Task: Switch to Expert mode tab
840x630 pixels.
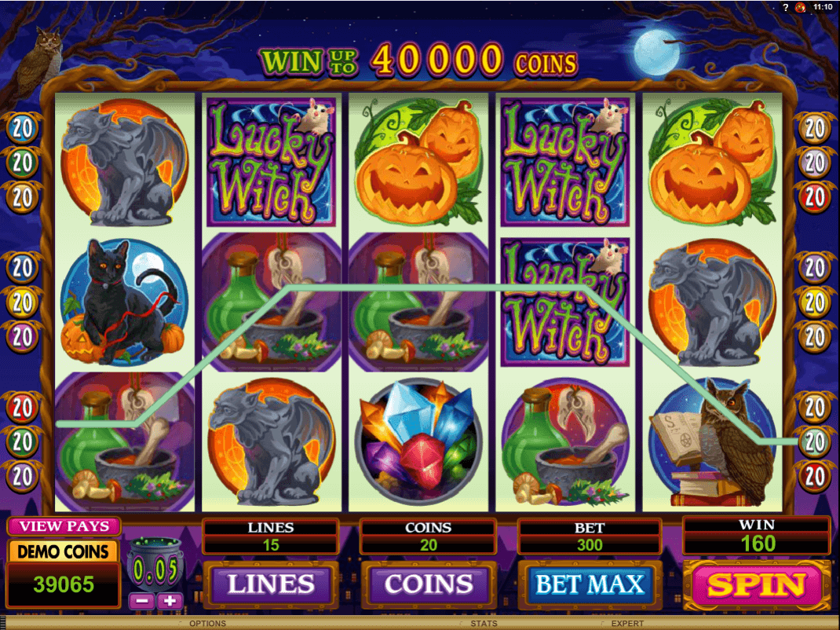Action: (626, 624)
